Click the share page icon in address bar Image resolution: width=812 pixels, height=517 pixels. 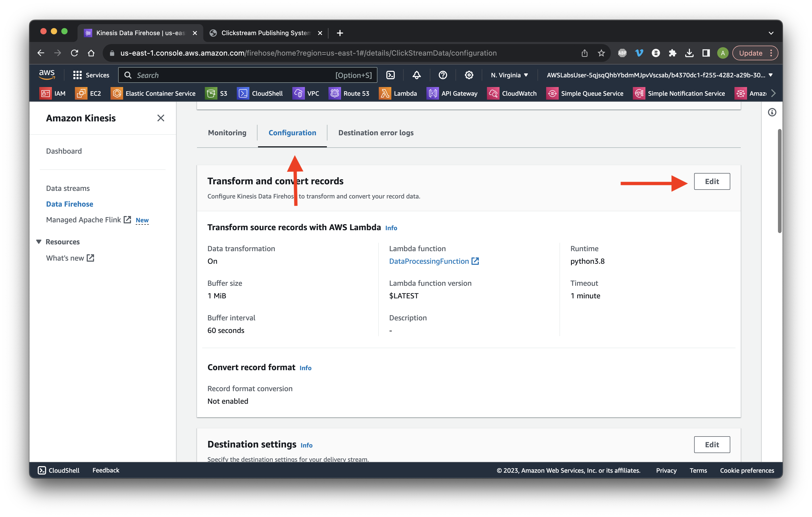click(584, 53)
